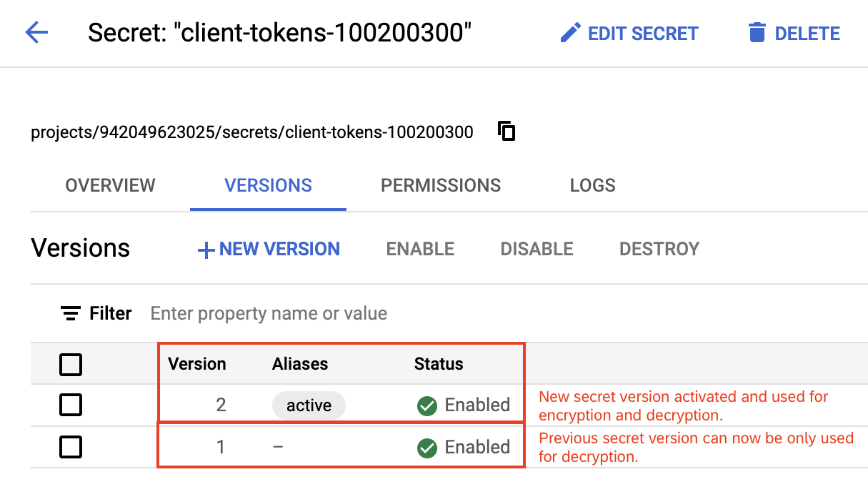868x487 pixels.
Task: Open the Permissions tab
Action: pyautogui.click(x=440, y=185)
